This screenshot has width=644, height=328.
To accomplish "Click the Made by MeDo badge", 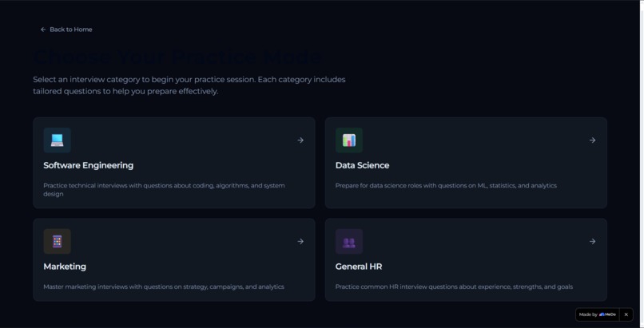I will click(x=597, y=314).
